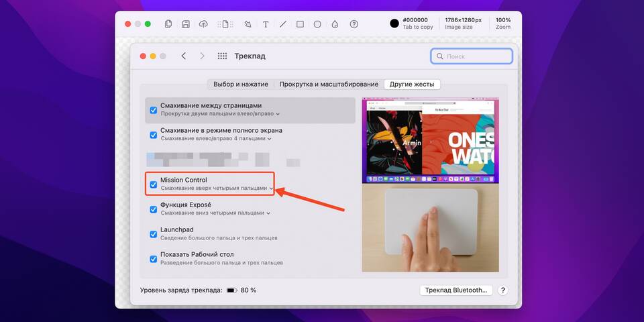Click the Трекпад Bluetooth… button

[456, 290]
